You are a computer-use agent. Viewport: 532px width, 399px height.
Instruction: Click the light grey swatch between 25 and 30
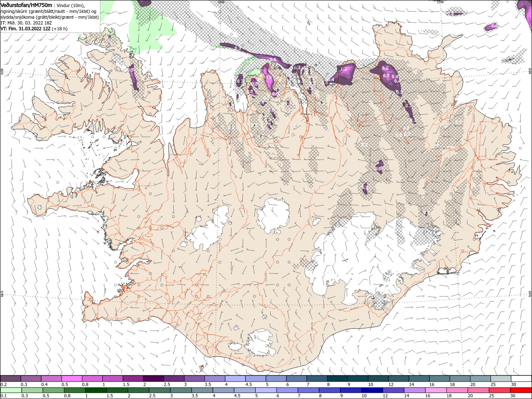coord(501,378)
